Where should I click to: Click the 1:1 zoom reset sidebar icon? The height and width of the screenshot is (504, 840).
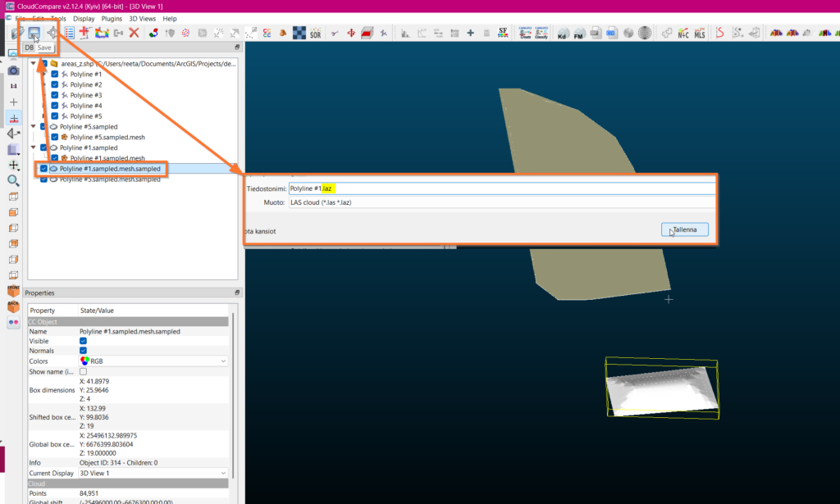click(x=13, y=86)
